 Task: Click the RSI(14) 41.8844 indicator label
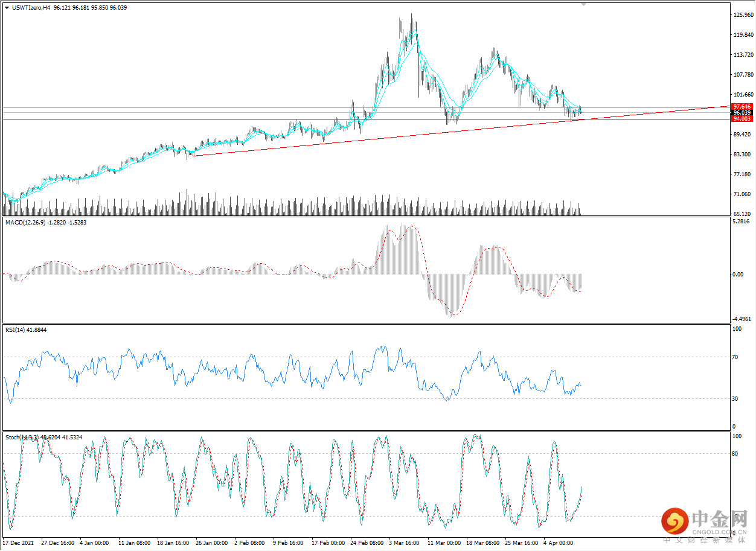click(26, 330)
